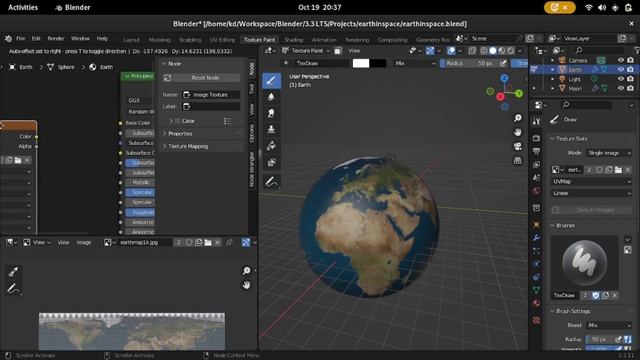Click the black secondary color swatch

pyautogui.click(x=378, y=63)
